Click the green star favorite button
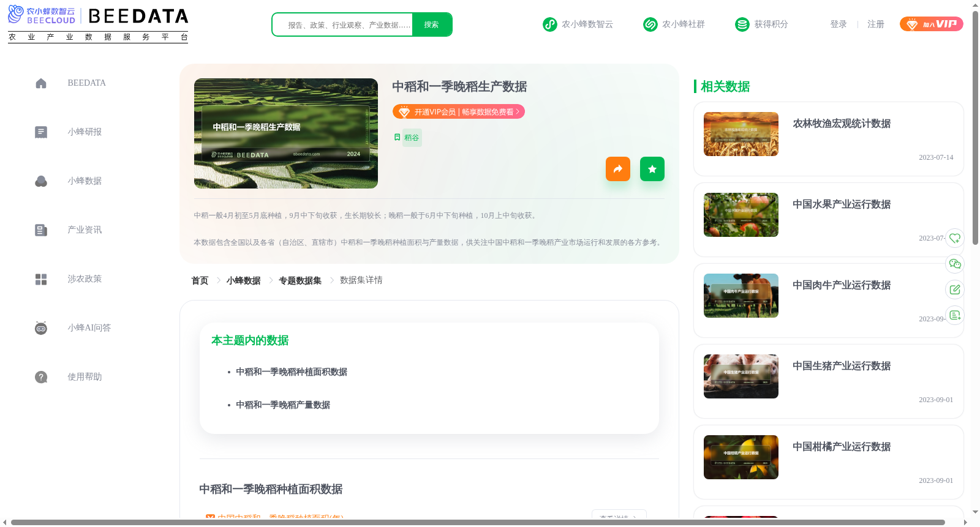 point(652,169)
